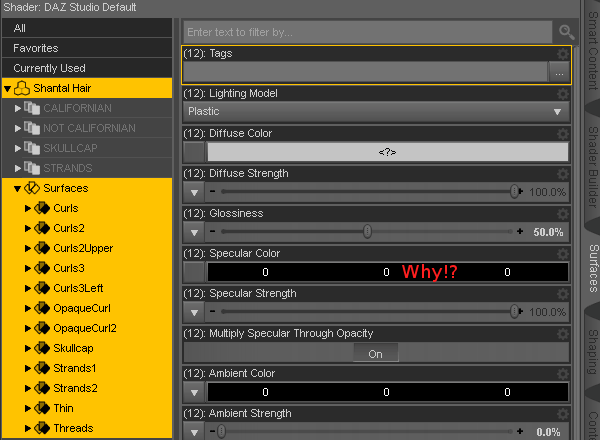600x440 pixels.
Task: Click the Surfaces node icon
Action: pos(32,188)
